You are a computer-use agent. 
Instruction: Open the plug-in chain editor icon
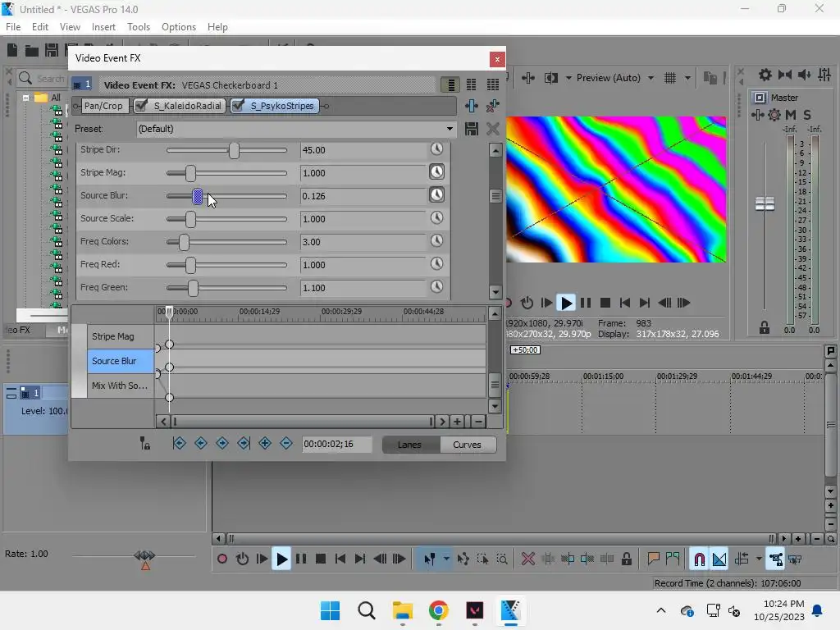pyautogui.click(x=472, y=106)
